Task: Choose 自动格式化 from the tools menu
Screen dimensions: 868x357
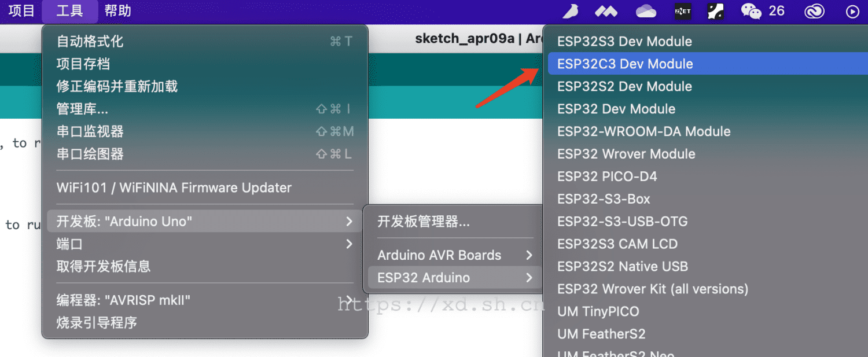Action: pyautogui.click(x=205, y=41)
